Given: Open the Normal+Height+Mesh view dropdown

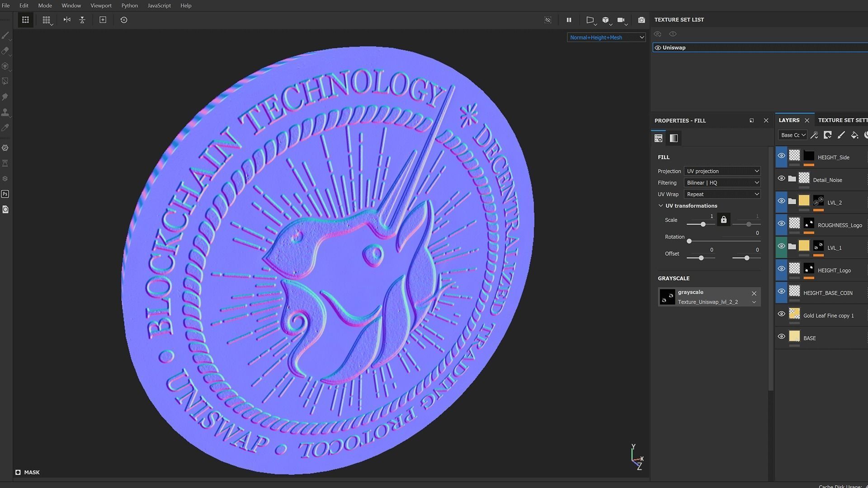Looking at the screenshot, I should [x=606, y=38].
